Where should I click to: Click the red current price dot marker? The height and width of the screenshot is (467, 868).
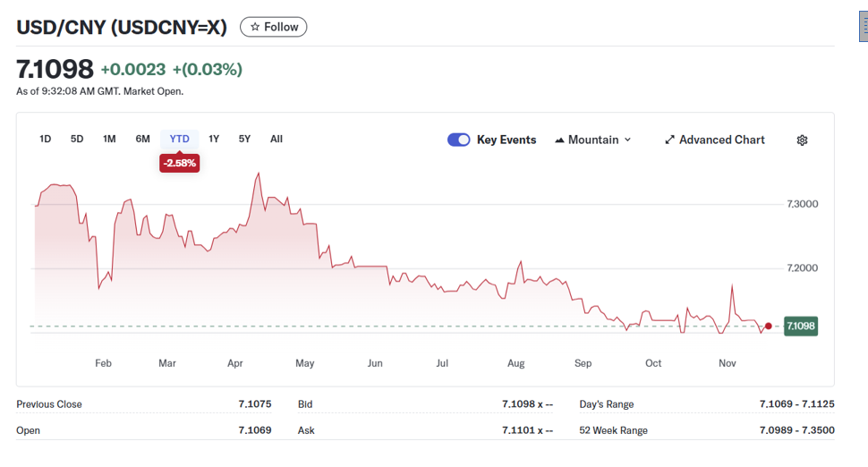tap(768, 326)
